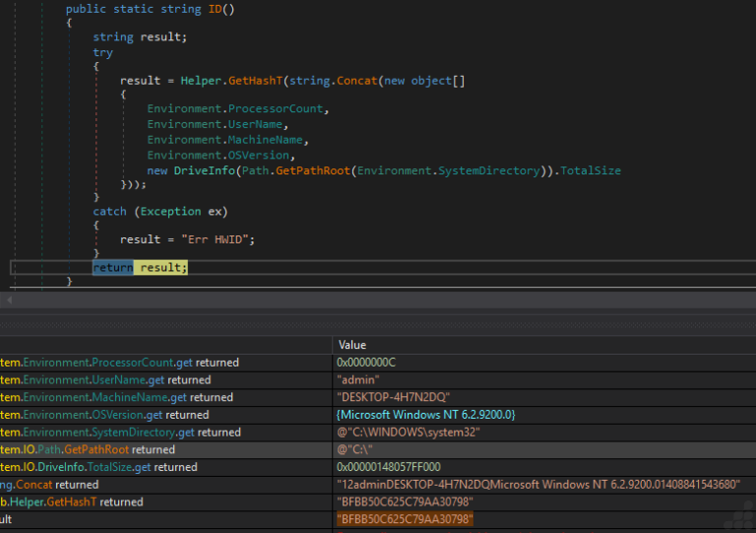Click the catch (Exception ex) line
Screen dimensions: 756x533
point(160,211)
